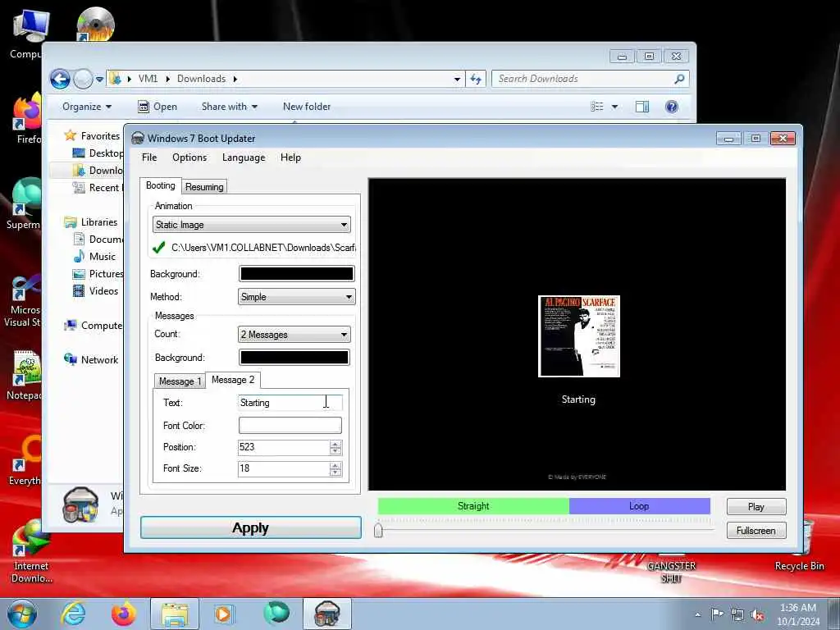Click the green checkmark beside the image path

tap(158, 248)
